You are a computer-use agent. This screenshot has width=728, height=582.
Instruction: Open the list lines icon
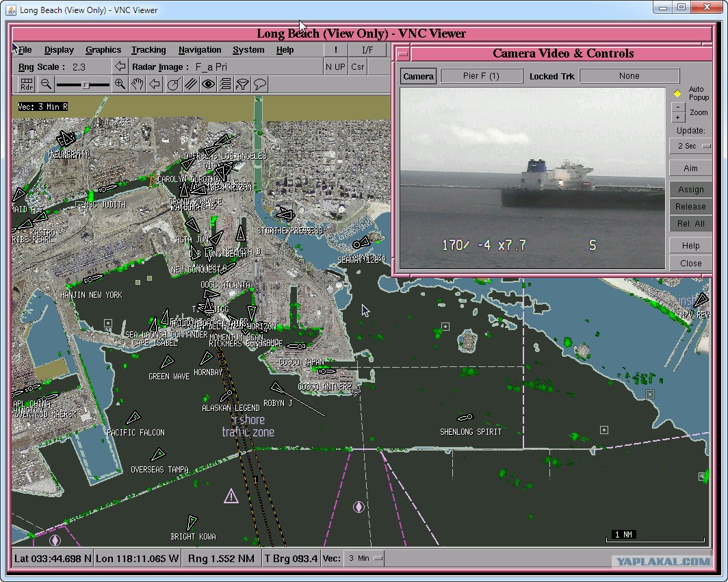click(x=225, y=84)
